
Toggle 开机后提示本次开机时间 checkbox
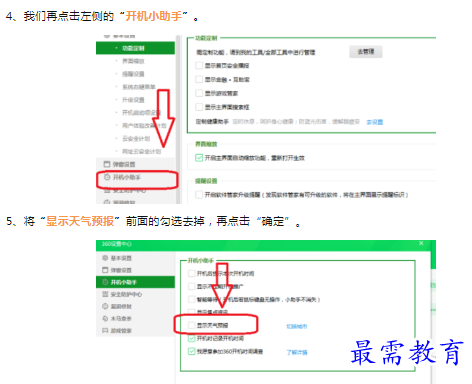pyautogui.click(x=191, y=273)
